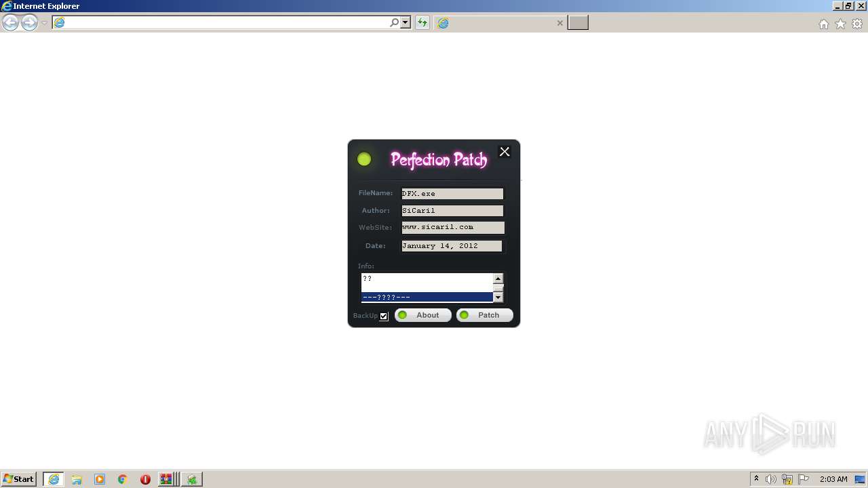Launch Windows Media Player from taskbar
868x488 pixels.
pos(100,479)
